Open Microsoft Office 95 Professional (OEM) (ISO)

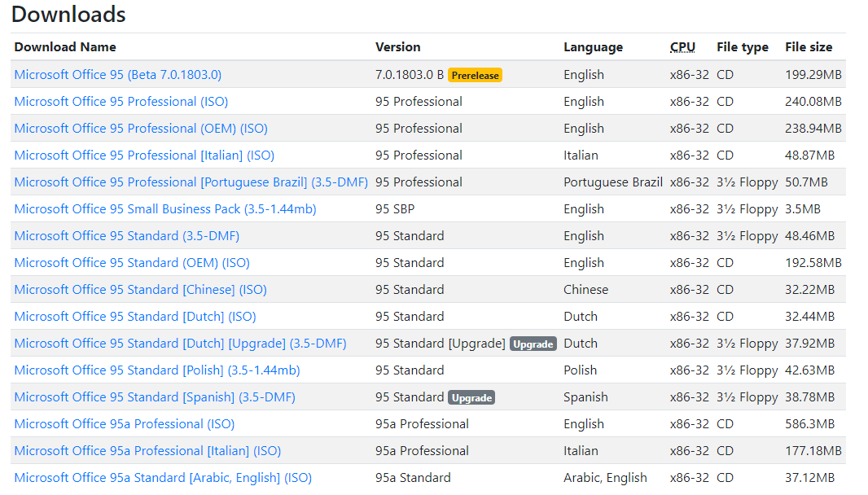141,129
